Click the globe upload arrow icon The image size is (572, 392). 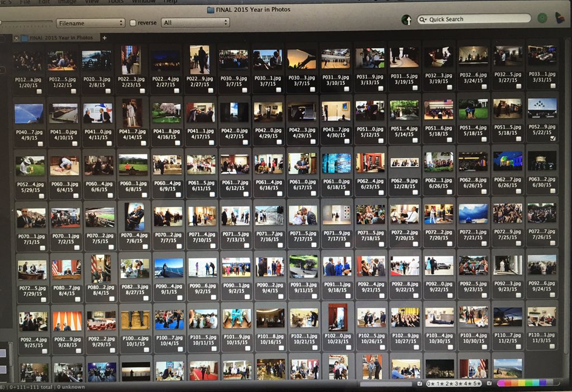(x=407, y=20)
